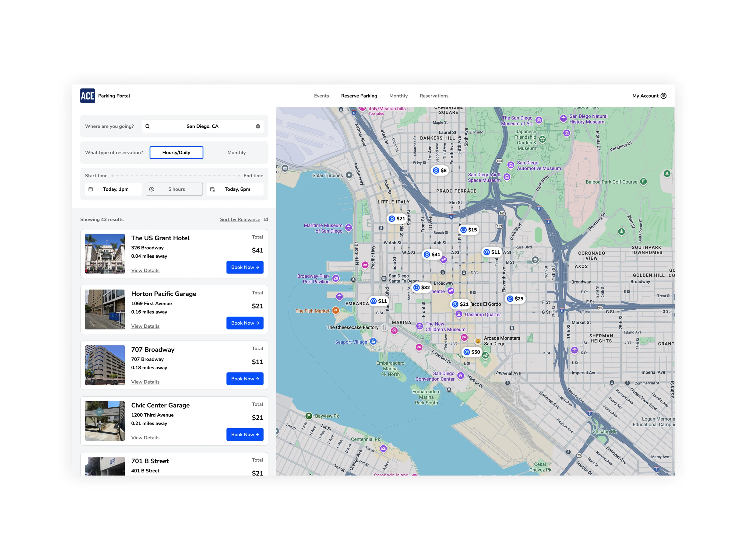Clear the San Diego search with the X icon
747x560 pixels.
258,126
